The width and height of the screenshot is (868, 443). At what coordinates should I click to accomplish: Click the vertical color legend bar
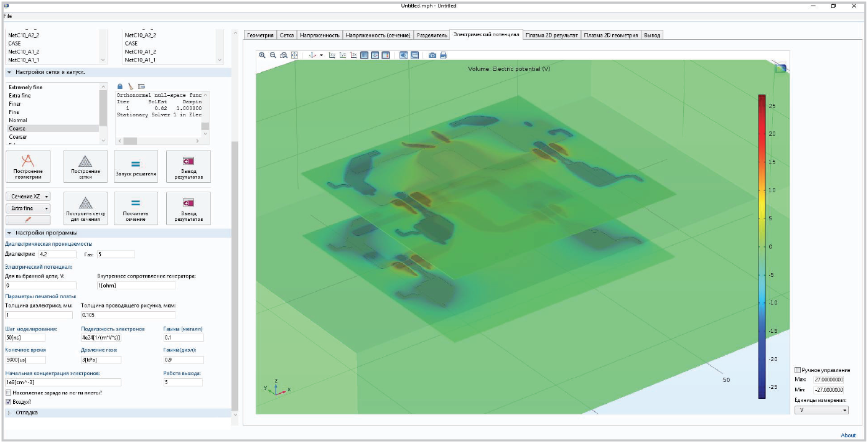click(x=762, y=246)
